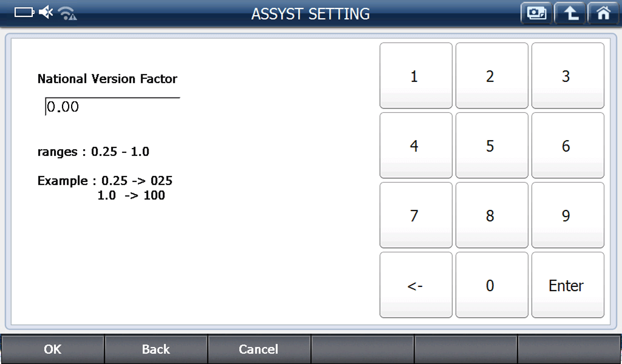
Task: Focus the National Version Factor field
Action: (112, 107)
